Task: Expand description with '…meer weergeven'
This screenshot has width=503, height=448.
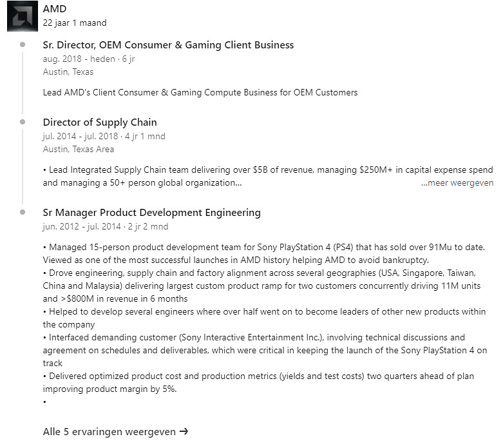Action: [x=457, y=182]
